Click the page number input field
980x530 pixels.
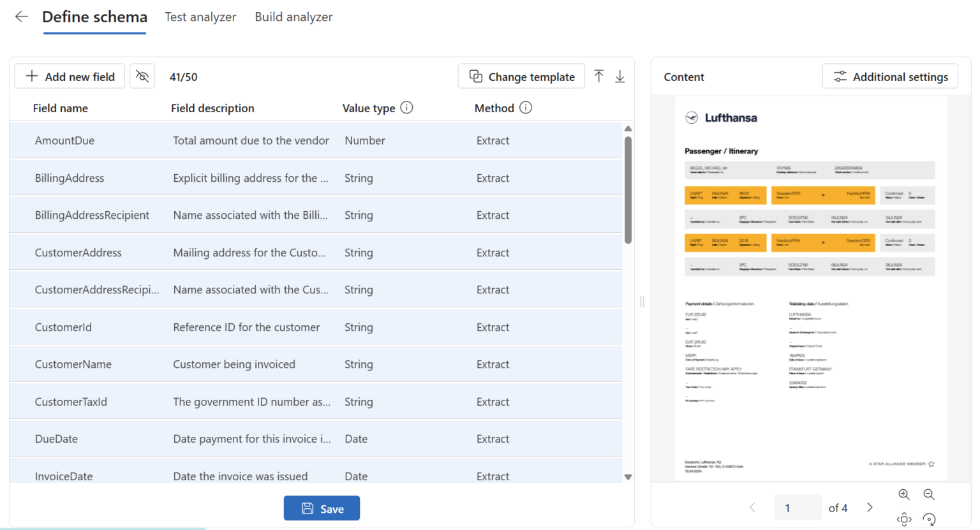pyautogui.click(x=798, y=508)
